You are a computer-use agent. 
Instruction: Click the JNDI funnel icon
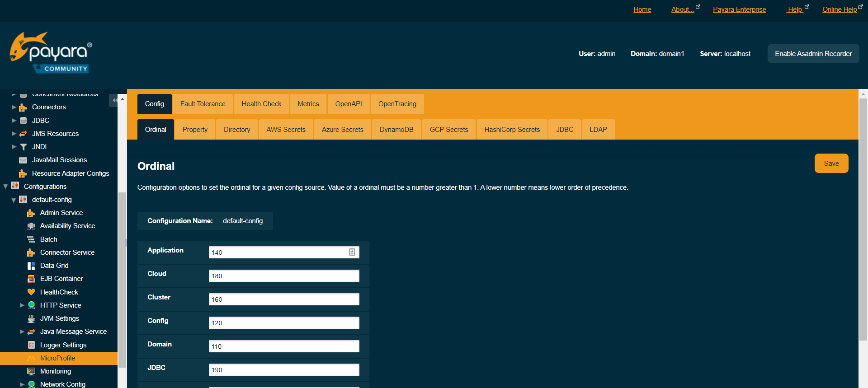pos(23,147)
